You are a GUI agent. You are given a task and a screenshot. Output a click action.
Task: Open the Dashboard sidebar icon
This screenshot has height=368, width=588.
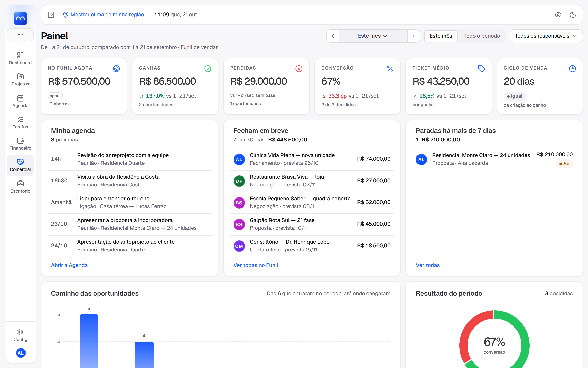20,58
